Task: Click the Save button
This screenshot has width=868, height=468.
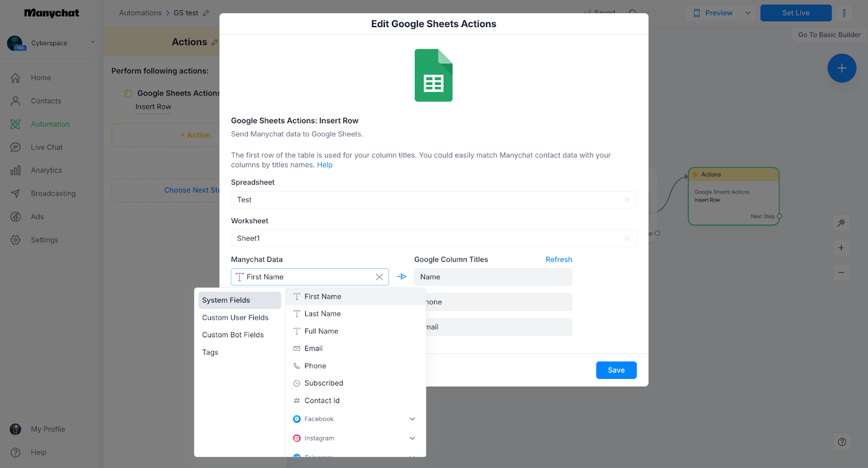Action: (616, 370)
